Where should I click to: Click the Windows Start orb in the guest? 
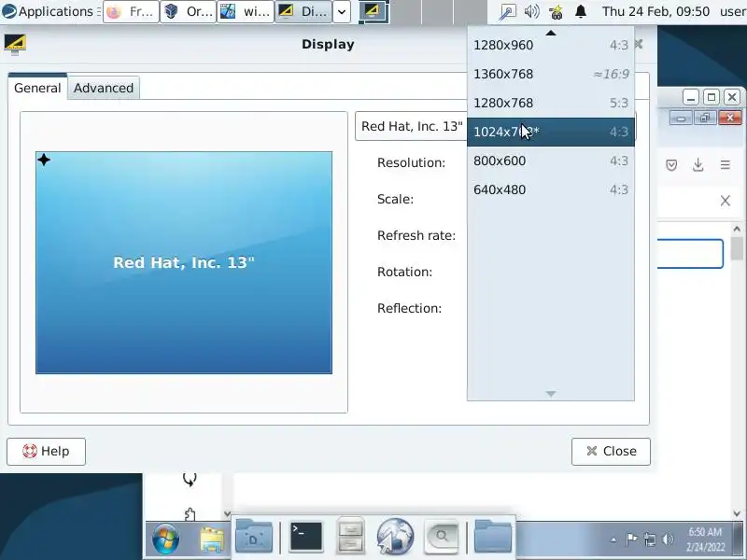pyautogui.click(x=166, y=539)
